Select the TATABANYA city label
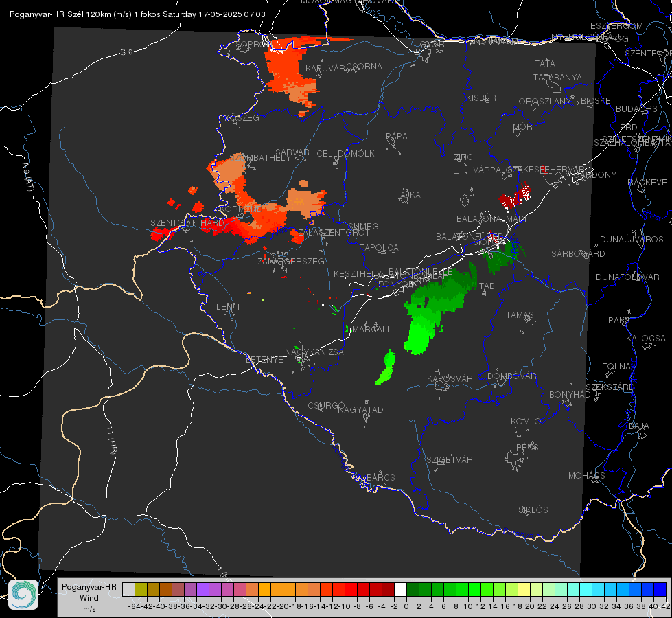 (x=557, y=77)
